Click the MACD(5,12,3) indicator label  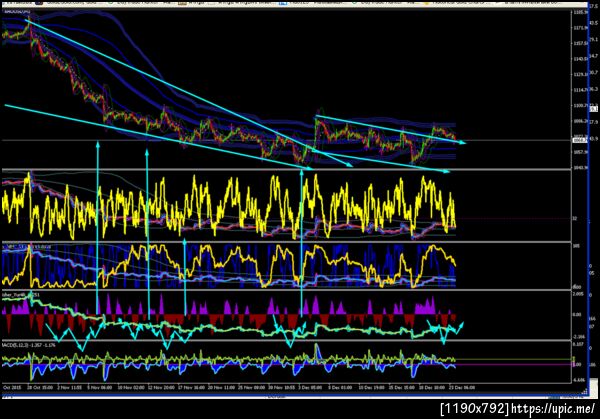pos(29,345)
